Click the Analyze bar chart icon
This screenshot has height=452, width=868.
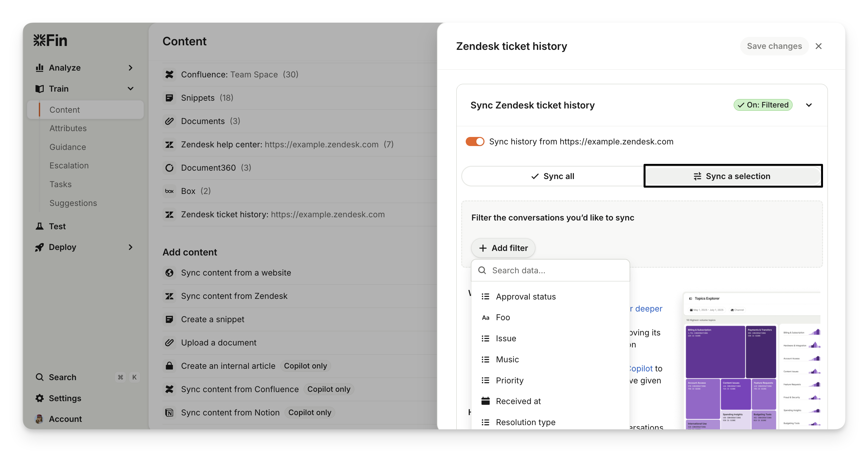point(39,68)
